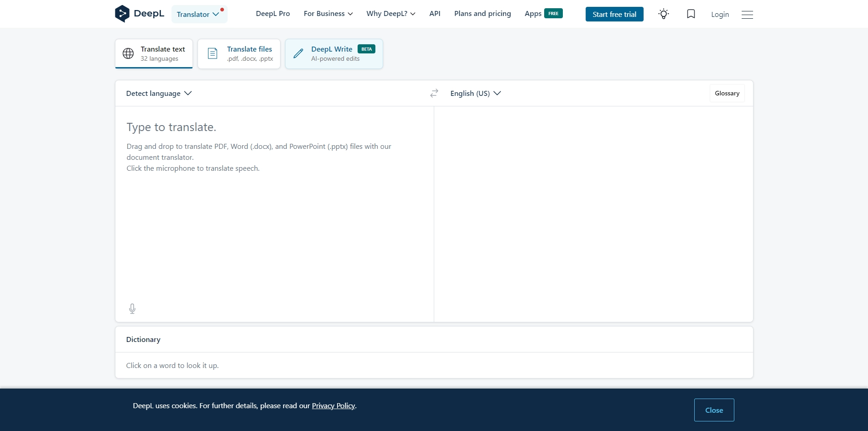Expand the Translator product dropdown
The height and width of the screenshot is (431, 868).
point(199,14)
